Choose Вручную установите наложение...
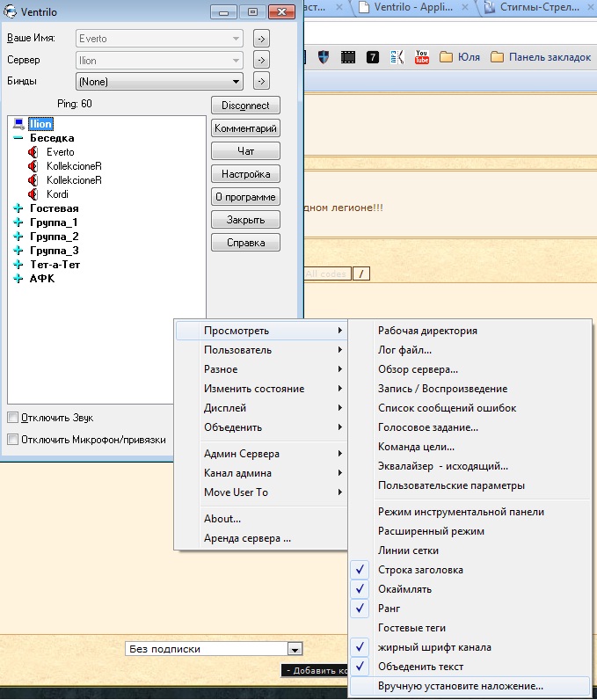 (x=470, y=686)
